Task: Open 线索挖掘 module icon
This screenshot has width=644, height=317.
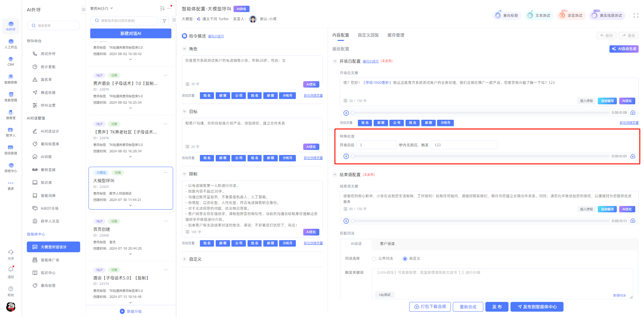Action: [x=11, y=97]
